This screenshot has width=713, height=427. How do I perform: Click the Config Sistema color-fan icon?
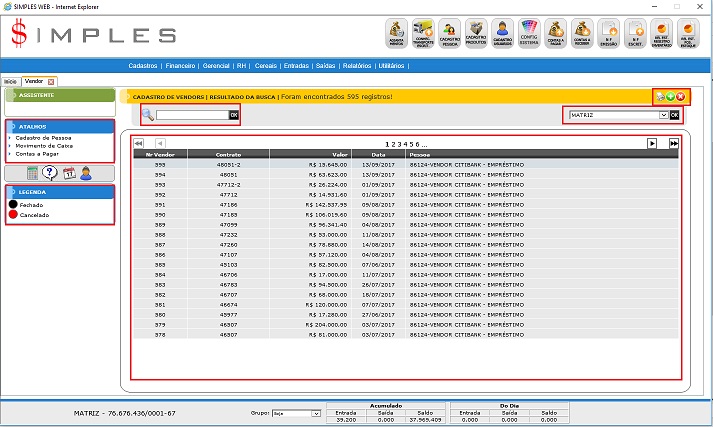[x=530, y=35]
